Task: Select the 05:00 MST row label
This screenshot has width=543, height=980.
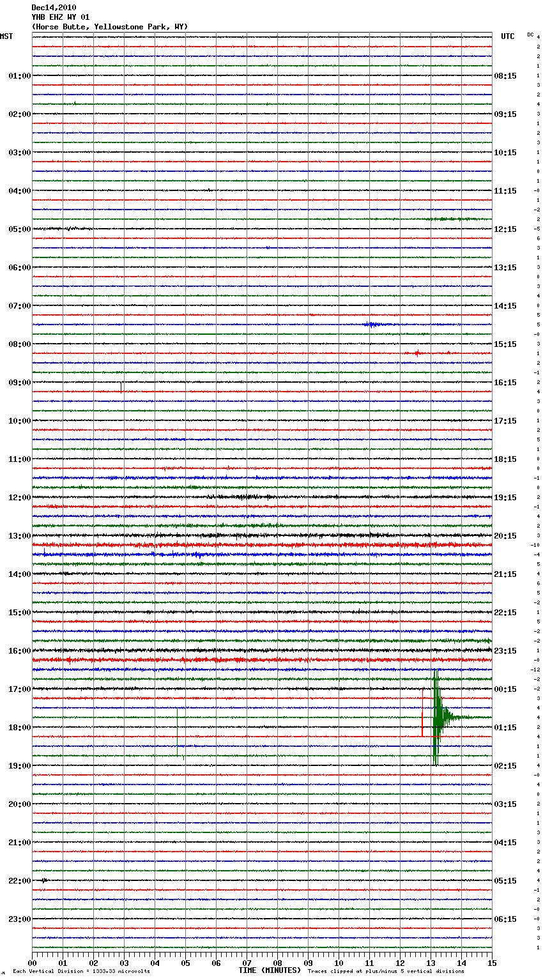Action: [x=20, y=229]
